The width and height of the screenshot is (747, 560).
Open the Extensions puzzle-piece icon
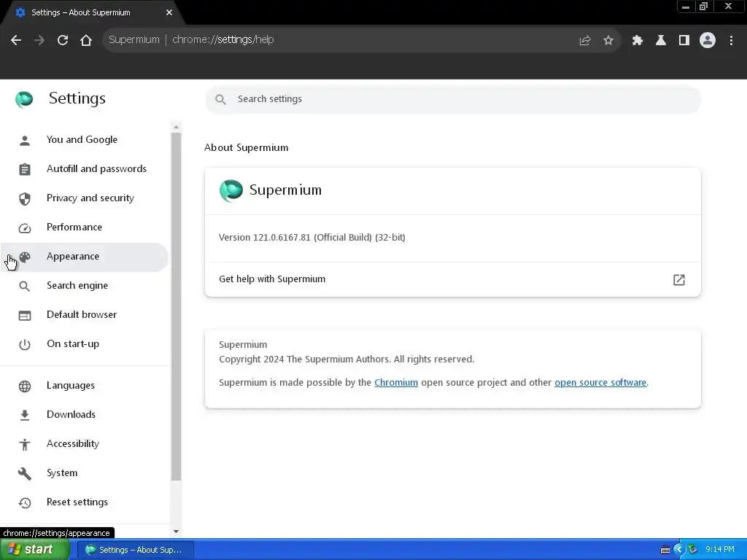pos(638,41)
